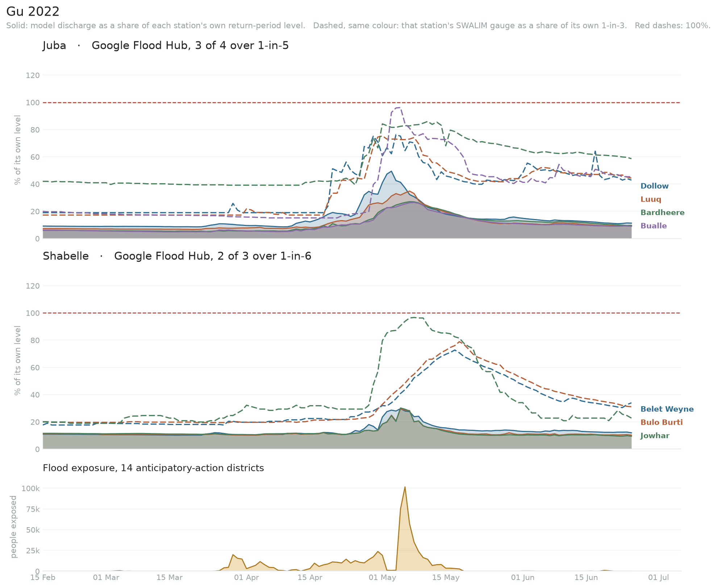Click the green Jowhar dashed gauge peak
717x588 pixels.
[x=414, y=318]
